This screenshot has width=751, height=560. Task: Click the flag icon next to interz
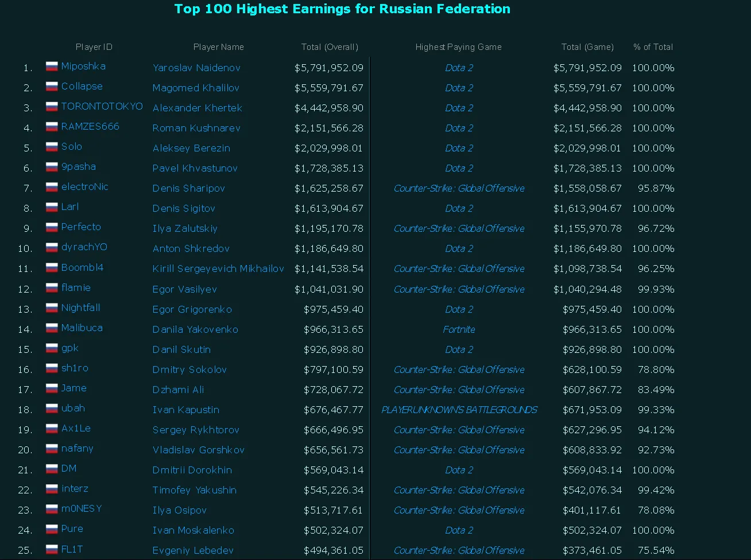click(x=52, y=489)
